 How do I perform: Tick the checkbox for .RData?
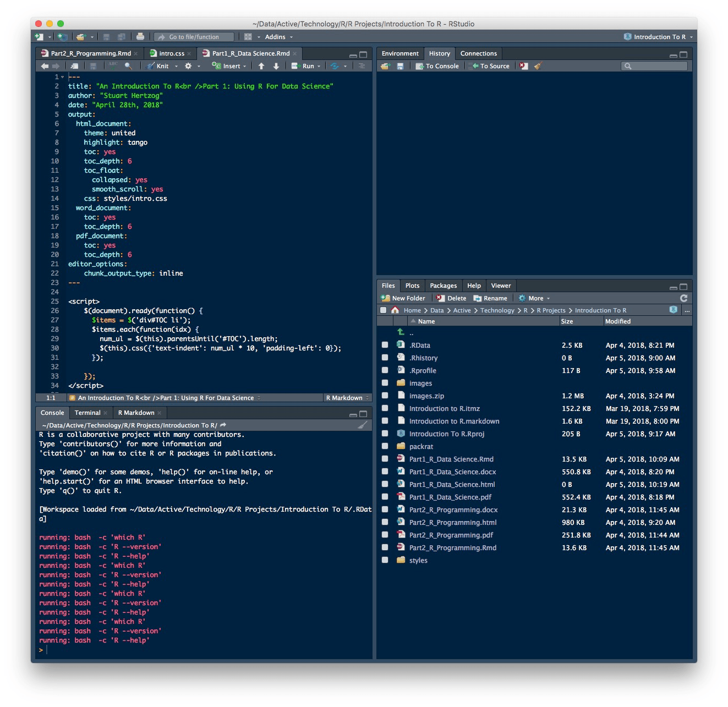point(385,345)
